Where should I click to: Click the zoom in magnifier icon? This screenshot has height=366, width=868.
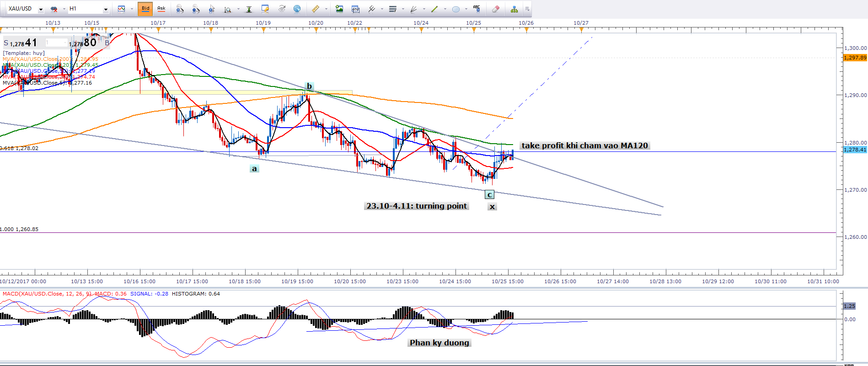(180, 9)
